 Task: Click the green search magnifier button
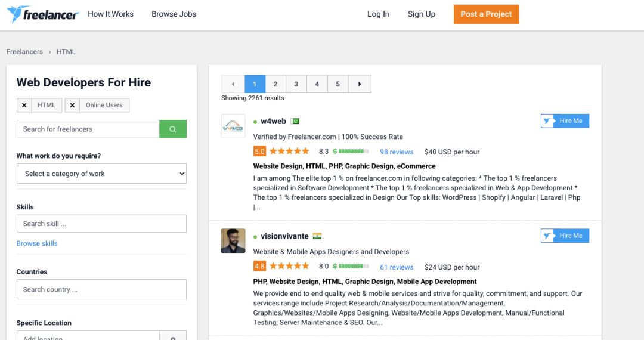tap(173, 129)
